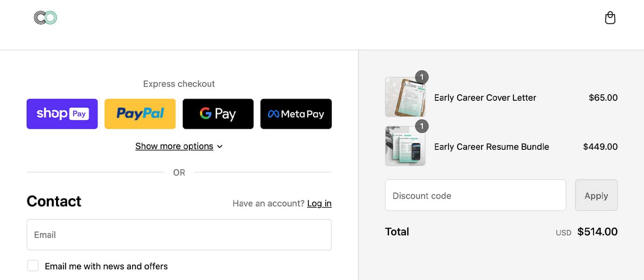Open the Log in link

point(319,203)
